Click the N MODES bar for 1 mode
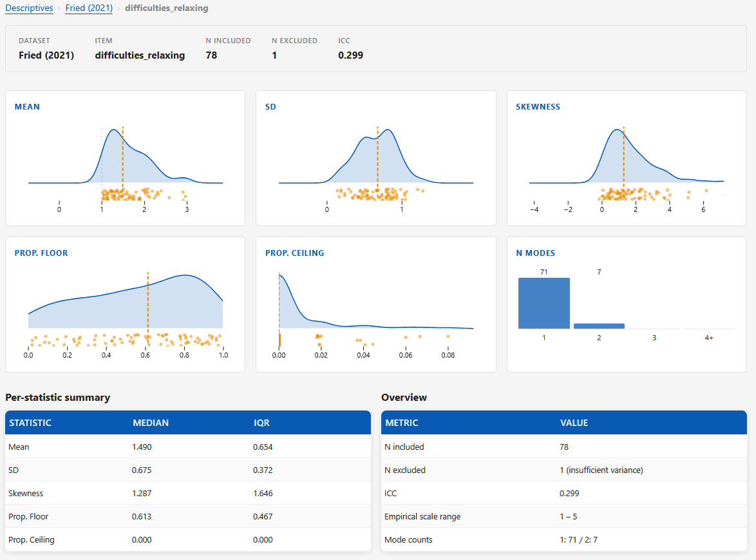This screenshot has width=756, height=560. pyautogui.click(x=544, y=304)
